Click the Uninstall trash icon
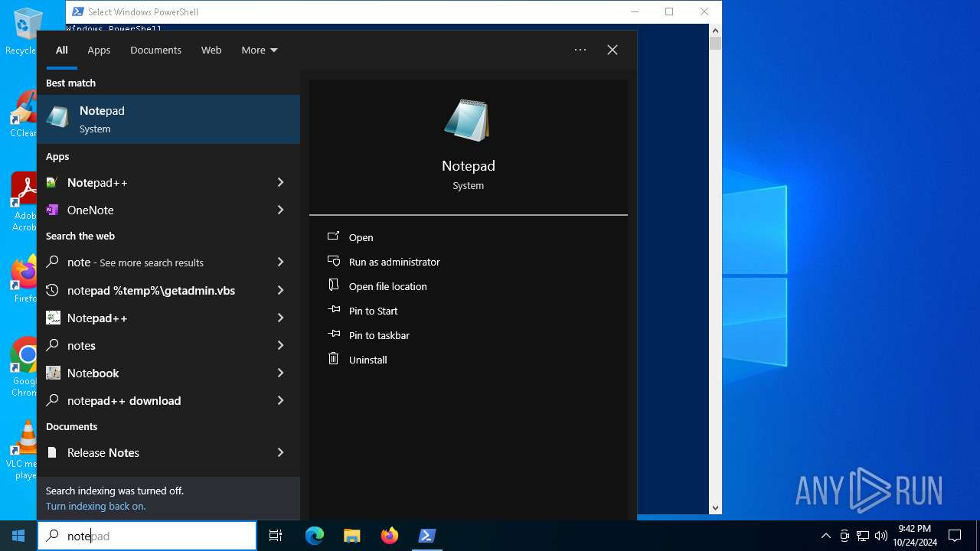Image resolution: width=980 pixels, height=551 pixels. (x=333, y=359)
